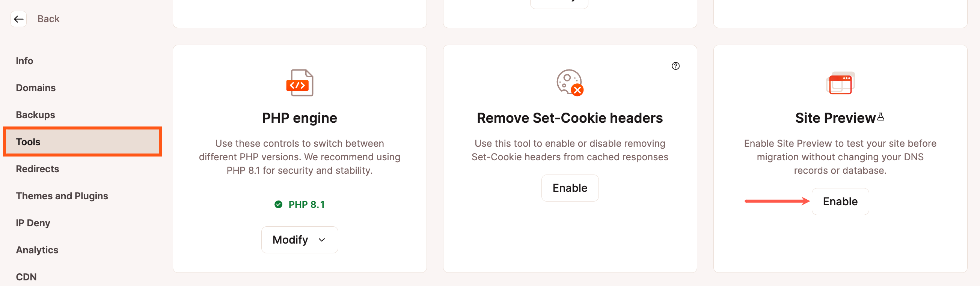
Task: Go to Backups from the sidebar
Action: pos(35,114)
